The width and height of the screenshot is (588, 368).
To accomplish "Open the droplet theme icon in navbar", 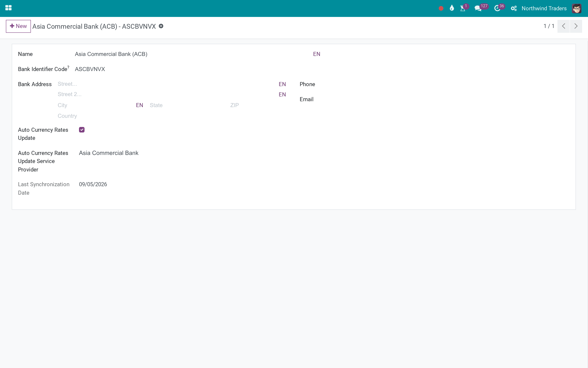I will pos(452,8).
